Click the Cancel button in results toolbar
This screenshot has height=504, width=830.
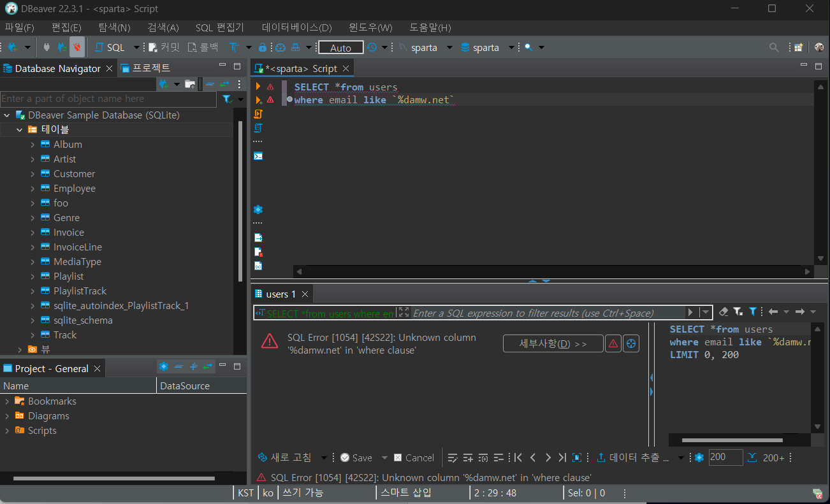pos(414,457)
